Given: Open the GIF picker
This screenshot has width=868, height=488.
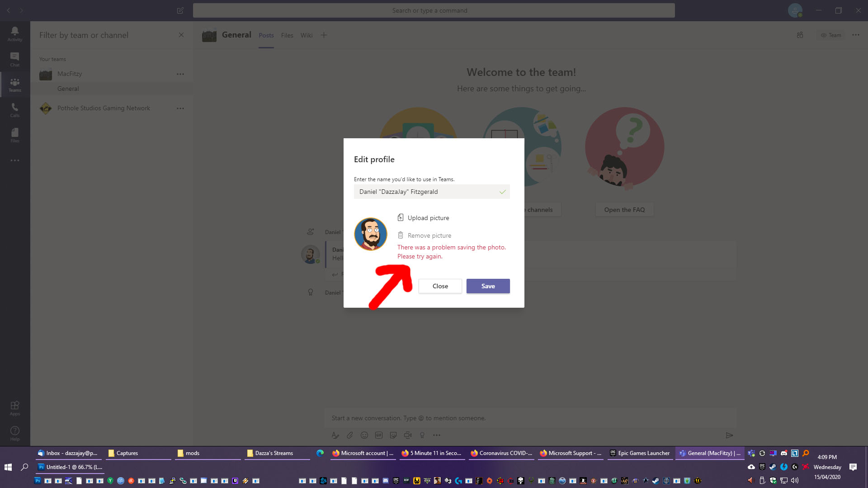Looking at the screenshot, I should [379, 435].
